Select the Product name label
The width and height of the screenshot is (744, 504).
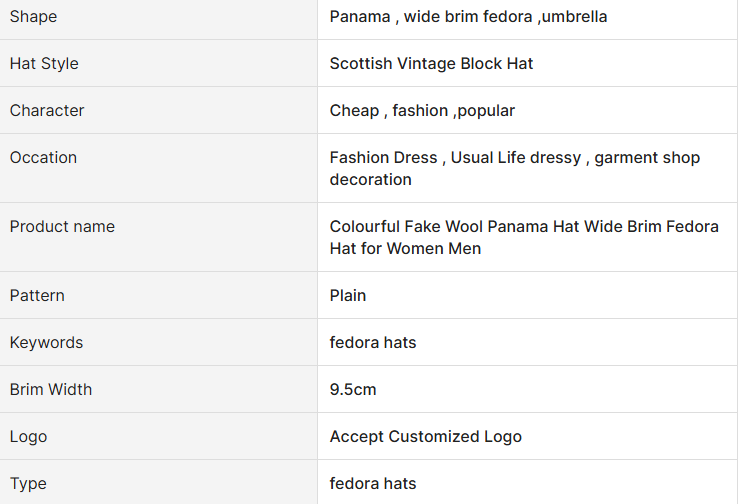tap(62, 226)
